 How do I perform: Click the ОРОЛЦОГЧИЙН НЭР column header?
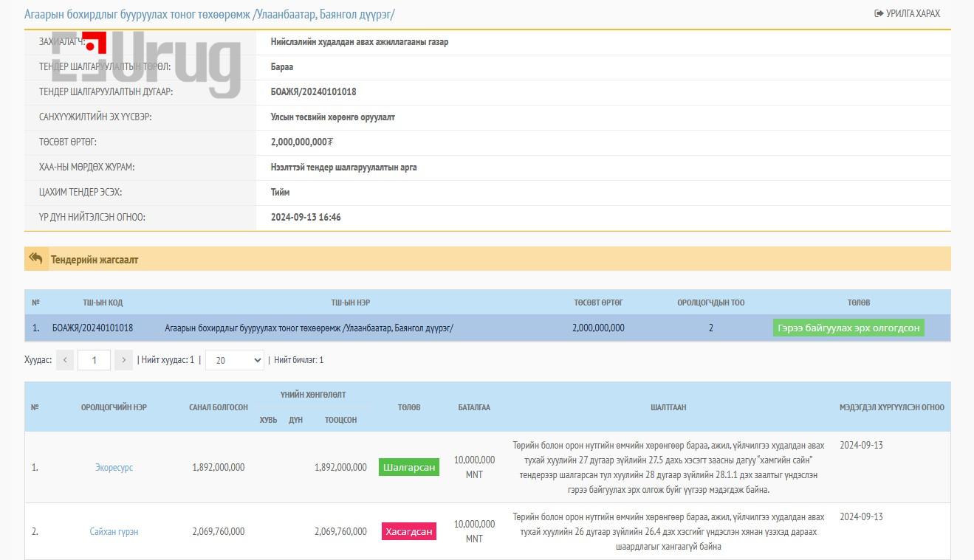click(114, 407)
